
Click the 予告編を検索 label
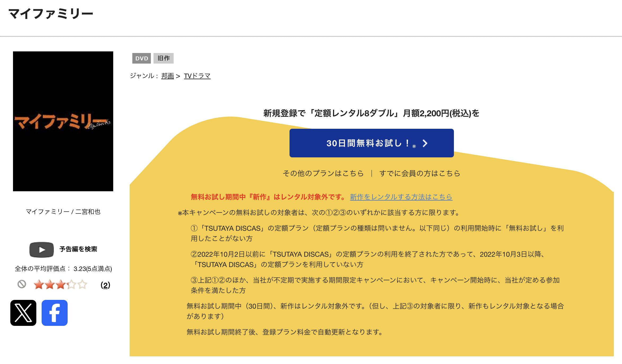pyautogui.click(x=79, y=249)
